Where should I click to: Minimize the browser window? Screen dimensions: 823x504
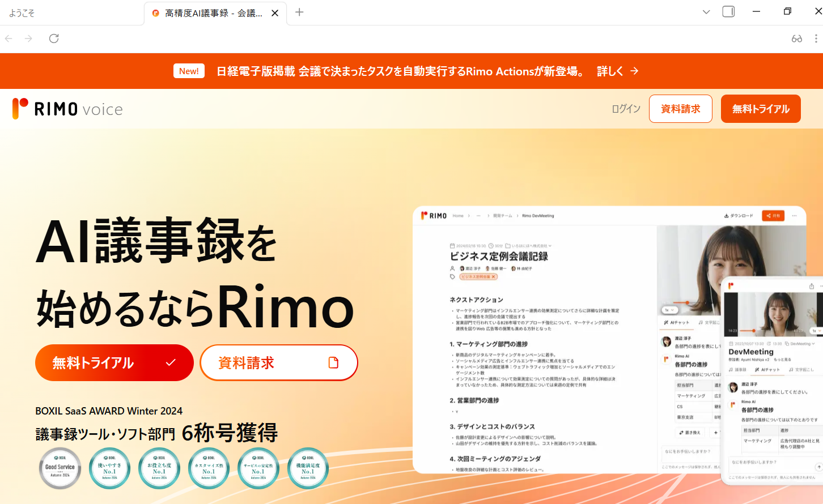[756, 11]
